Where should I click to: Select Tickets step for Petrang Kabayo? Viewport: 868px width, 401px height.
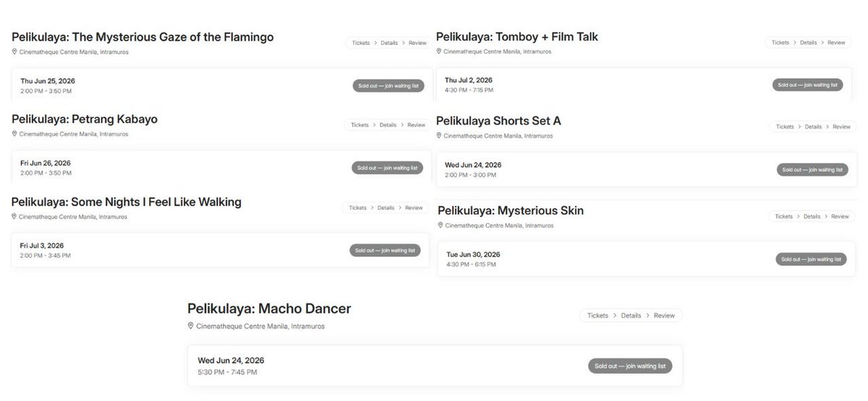359,124
